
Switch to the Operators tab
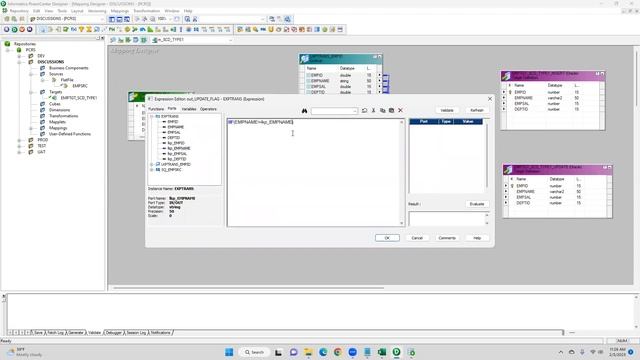(208, 109)
